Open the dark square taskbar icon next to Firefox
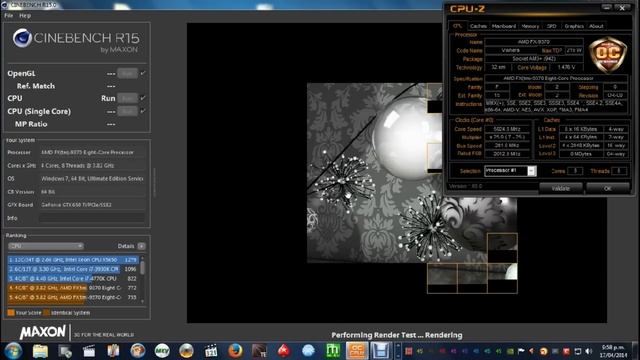640x360 pixels. click(x=260, y=351)
